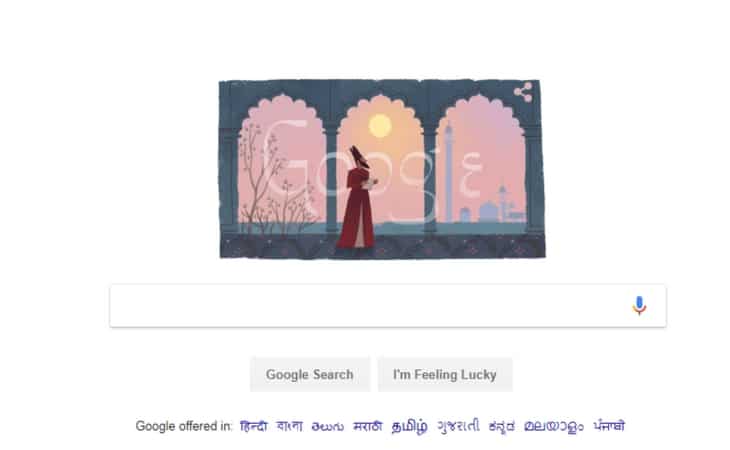The width and height of the screenshot is (730, 450).
Task: Click the yellow sun in the doodle
Action: click(380, 126)
